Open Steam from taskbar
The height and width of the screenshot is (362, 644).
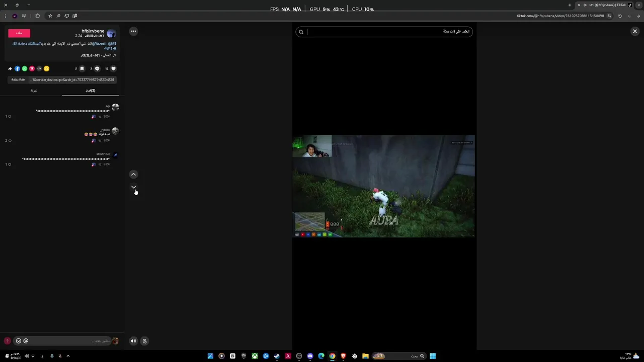pos(277,356)
